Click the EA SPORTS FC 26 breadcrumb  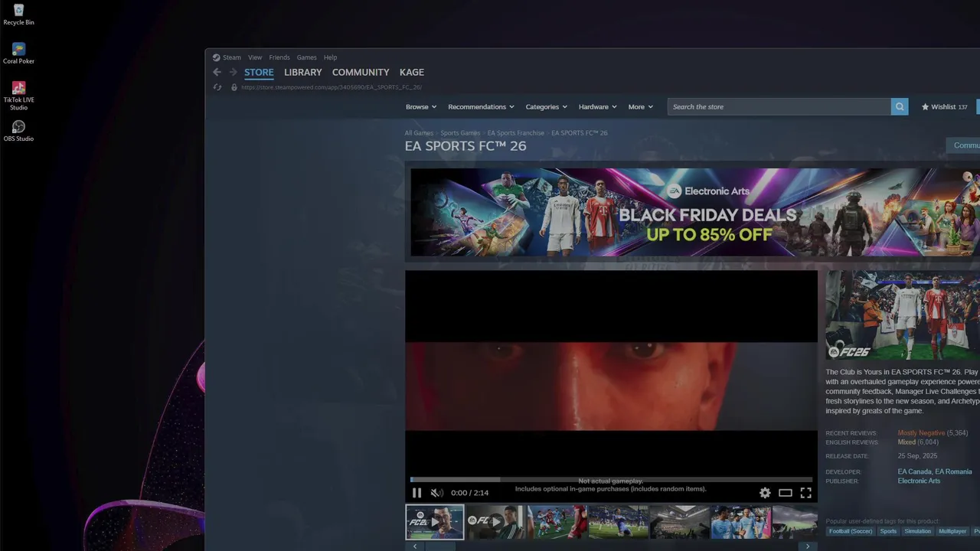click(580, 133)
